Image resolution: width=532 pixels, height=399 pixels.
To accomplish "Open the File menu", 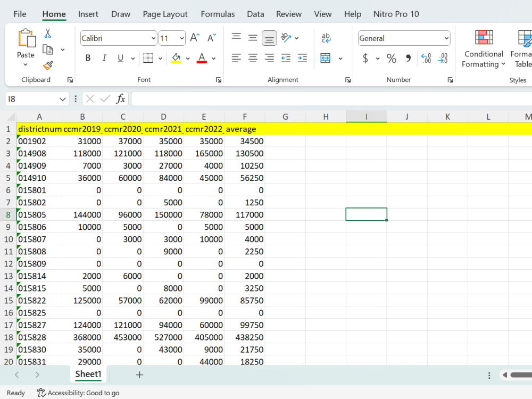I will (20, 14).
